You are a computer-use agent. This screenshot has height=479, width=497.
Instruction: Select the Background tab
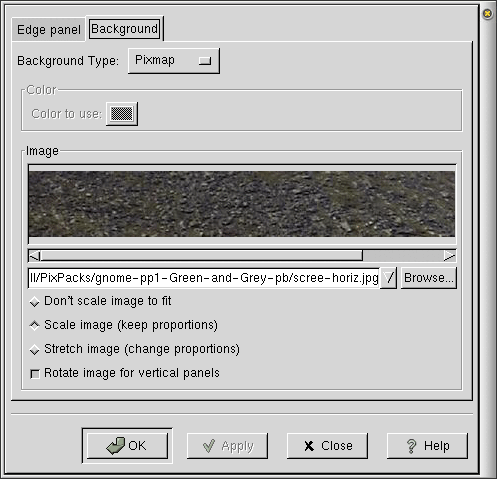[x=124, y=29]
